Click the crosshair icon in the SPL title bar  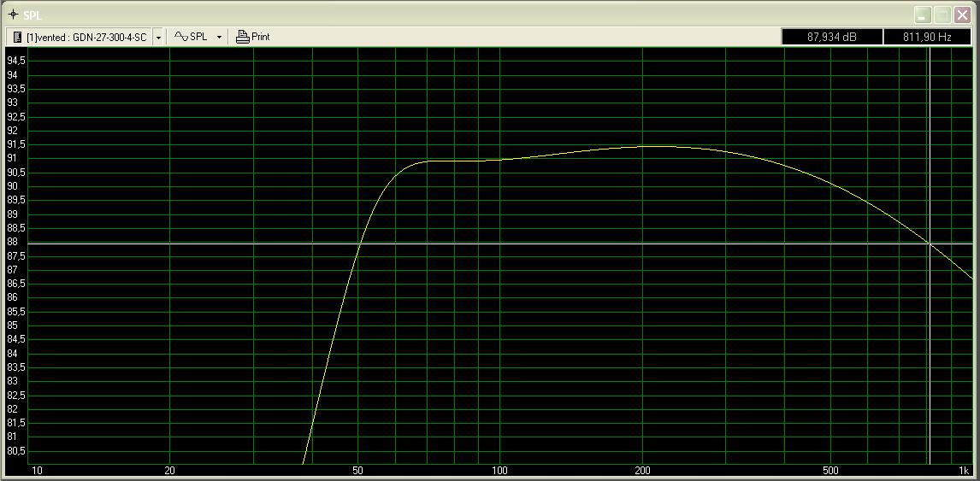tap(12, 15)
